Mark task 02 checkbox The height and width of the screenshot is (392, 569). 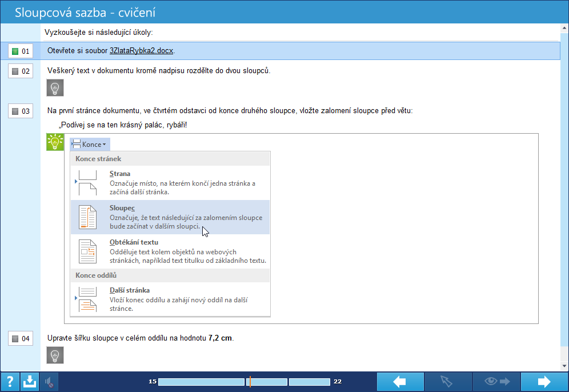pyautogui.click(x=21, y=71)
